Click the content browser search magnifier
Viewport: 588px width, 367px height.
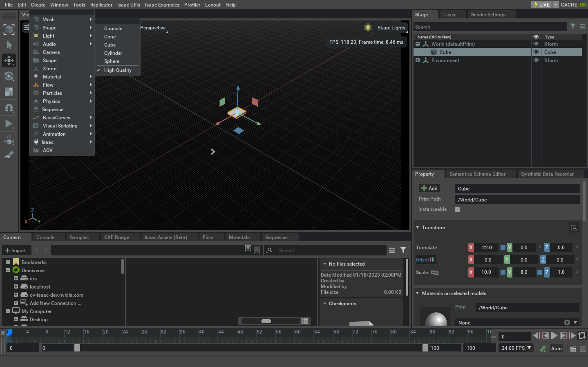[x=270, y=250]
